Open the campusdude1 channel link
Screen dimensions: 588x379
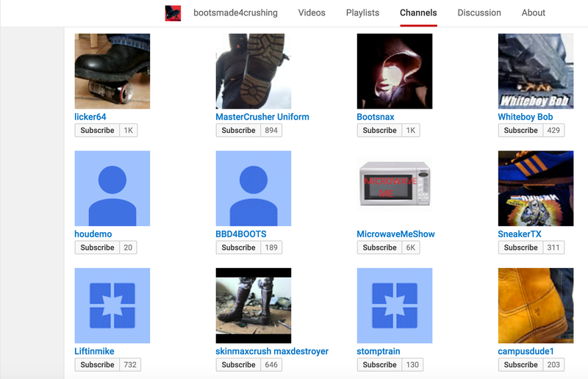[x=526, y=351]
